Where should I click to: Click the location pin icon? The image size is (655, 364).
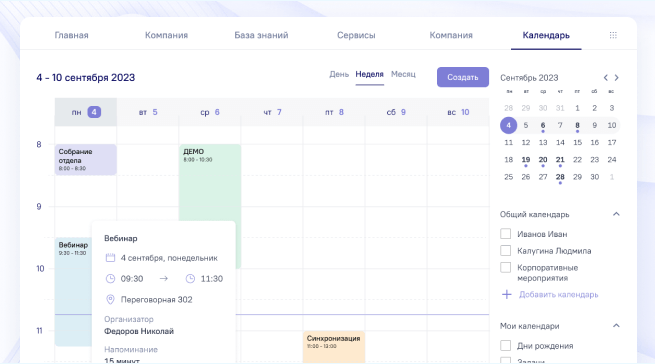tap(110, 299)
